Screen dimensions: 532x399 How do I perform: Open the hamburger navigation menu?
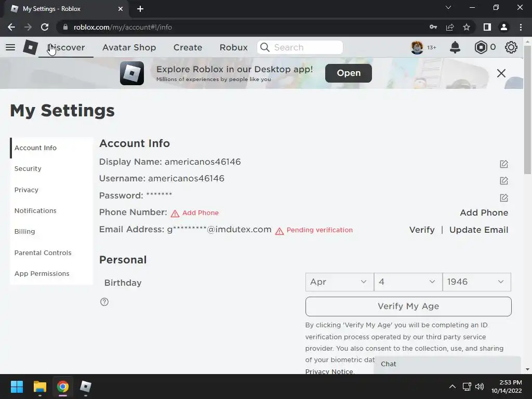[x=10, y=47]
